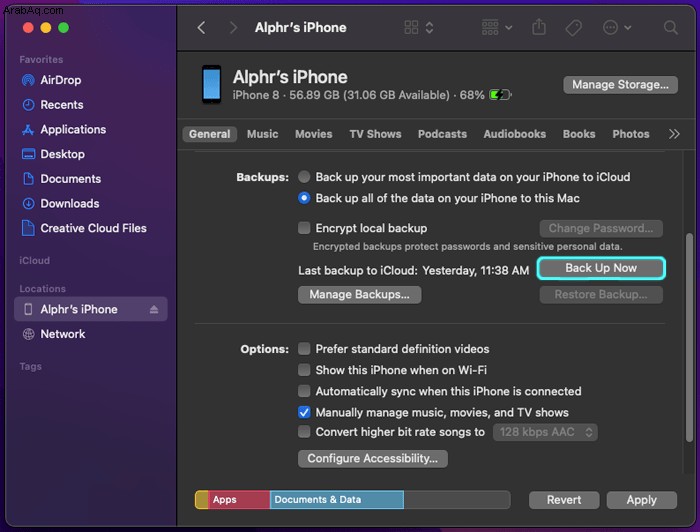700x532 pixels.
Task: Uncheck Manually manage music, movies, and TV shows
Action: tap(304, 412)
